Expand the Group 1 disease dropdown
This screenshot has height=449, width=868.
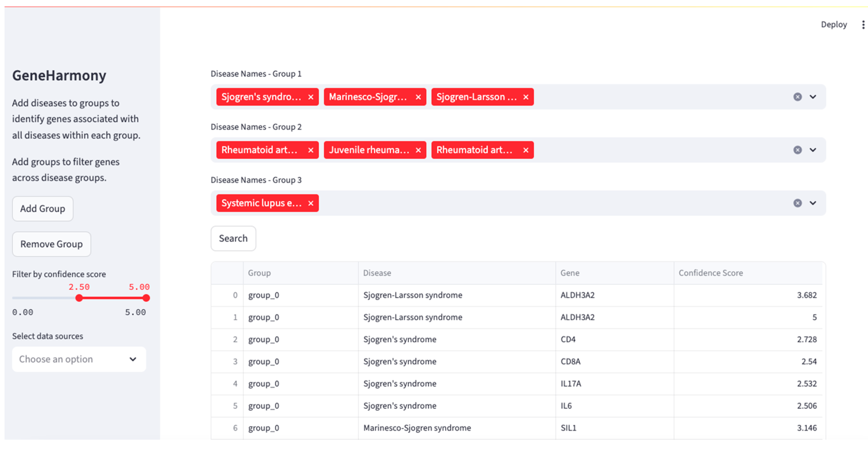(x=813, y=97)
